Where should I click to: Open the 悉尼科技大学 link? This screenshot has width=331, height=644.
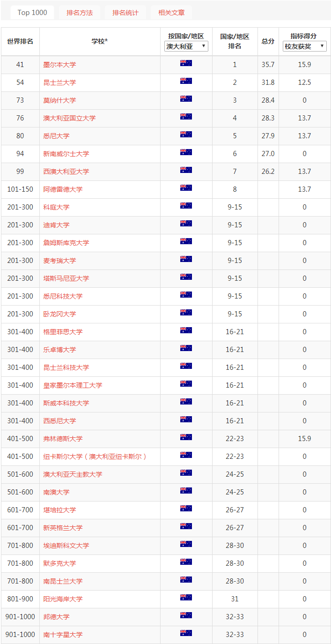(x=63, y=296)
